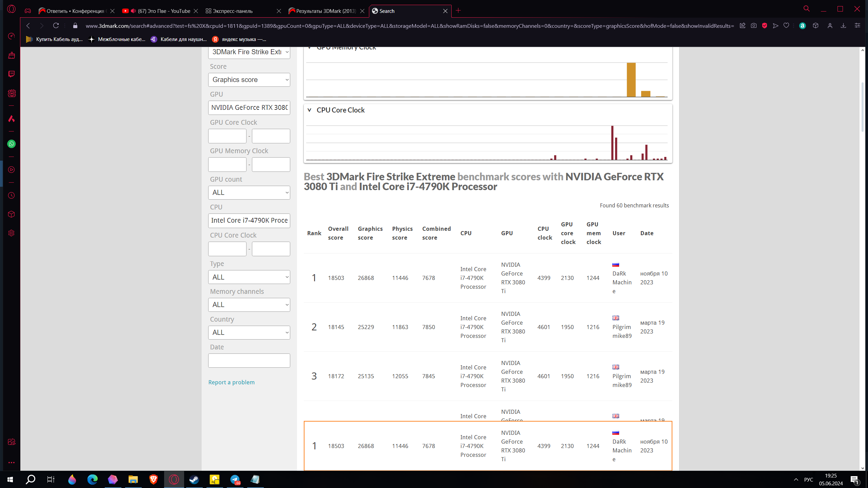Image resolution: width=868 pixels, height=488 pixels.
Task: Switch to the Результаты 3DMark tab
Action: pyautogui.click(x=325, y=11)
